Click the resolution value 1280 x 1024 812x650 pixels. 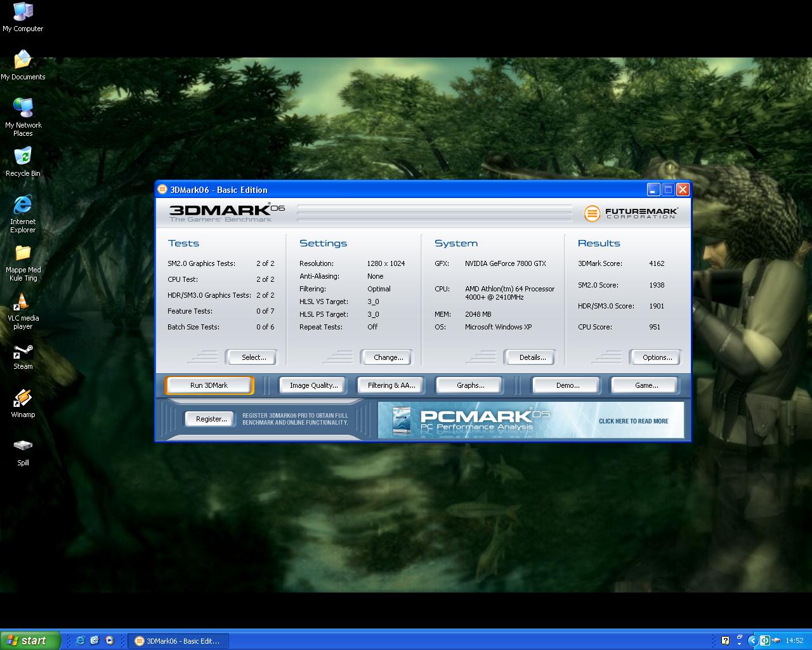pyautogui.click(x=386, y=263)
